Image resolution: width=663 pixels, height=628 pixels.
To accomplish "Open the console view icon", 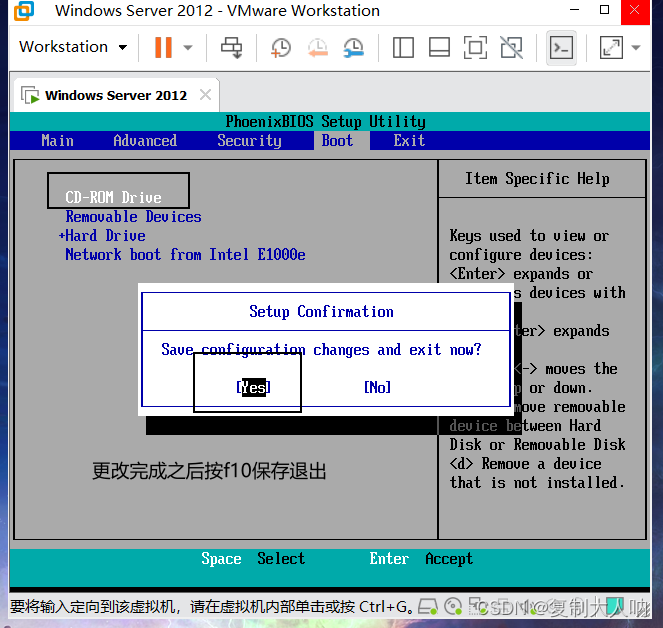I will (x=562, y=47).
